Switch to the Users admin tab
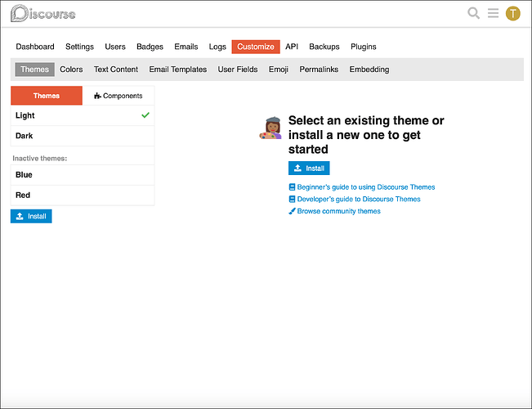 tap(115, 47)
